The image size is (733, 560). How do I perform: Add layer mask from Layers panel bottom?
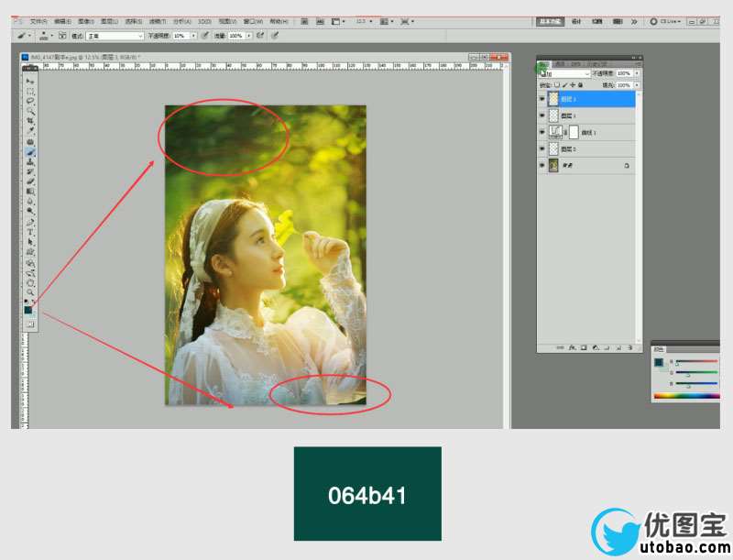584,347
